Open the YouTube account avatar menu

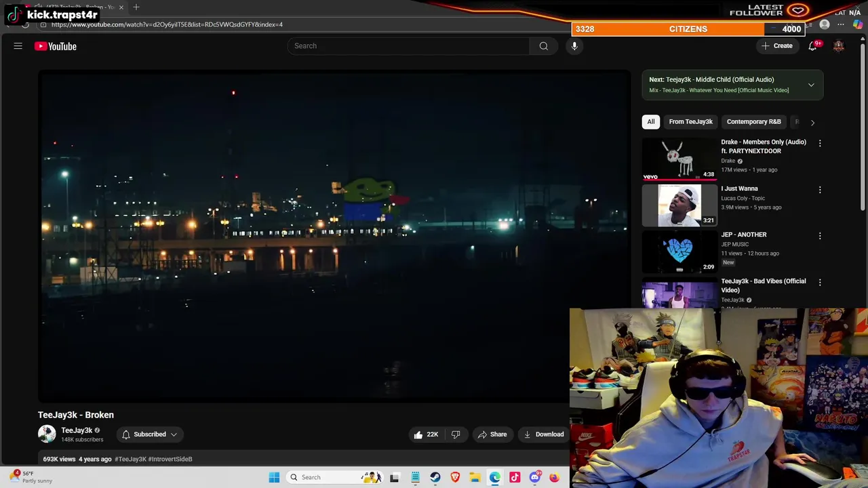[x=839, y=46]
